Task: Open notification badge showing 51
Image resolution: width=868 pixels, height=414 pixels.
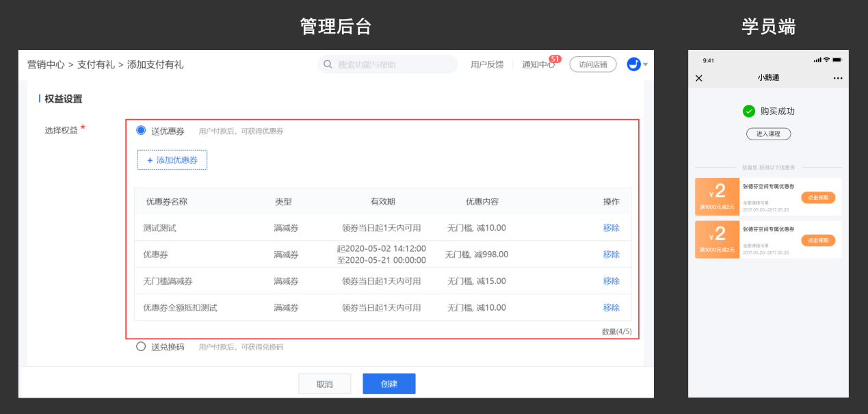Action: pos(555,60)
